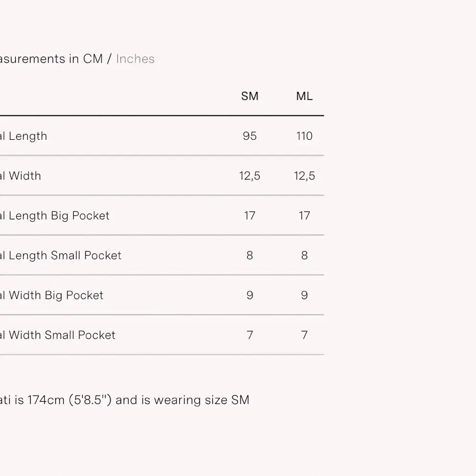The width and height of the screenshot is (476, 476).
Task: Click the model height note text
Action: [x=125, y=400]
